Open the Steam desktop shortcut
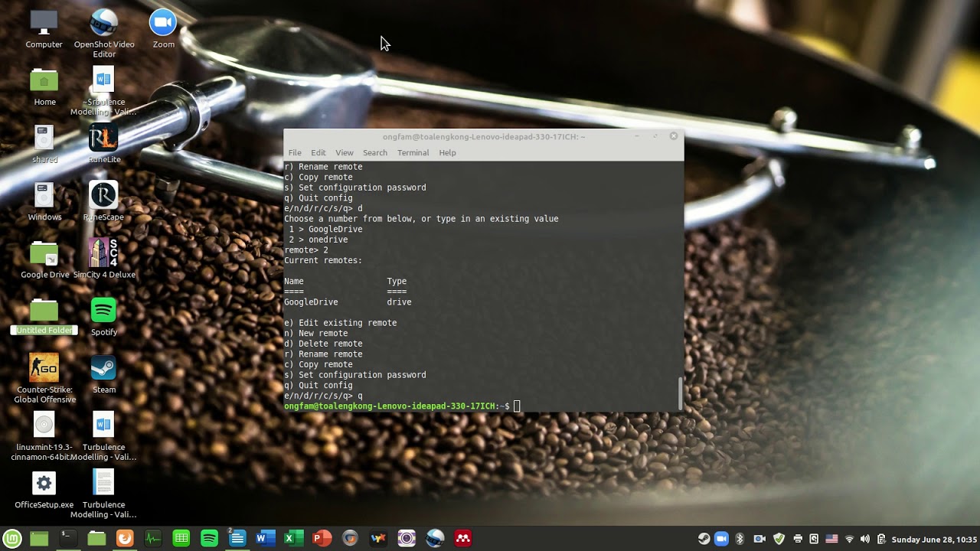 (x=103, y=373)
